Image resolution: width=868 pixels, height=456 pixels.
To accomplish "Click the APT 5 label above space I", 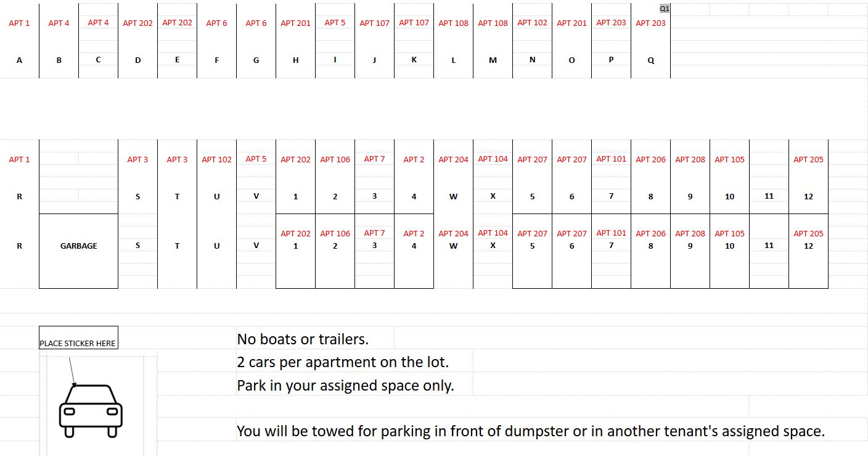I will tap(335, 23).
